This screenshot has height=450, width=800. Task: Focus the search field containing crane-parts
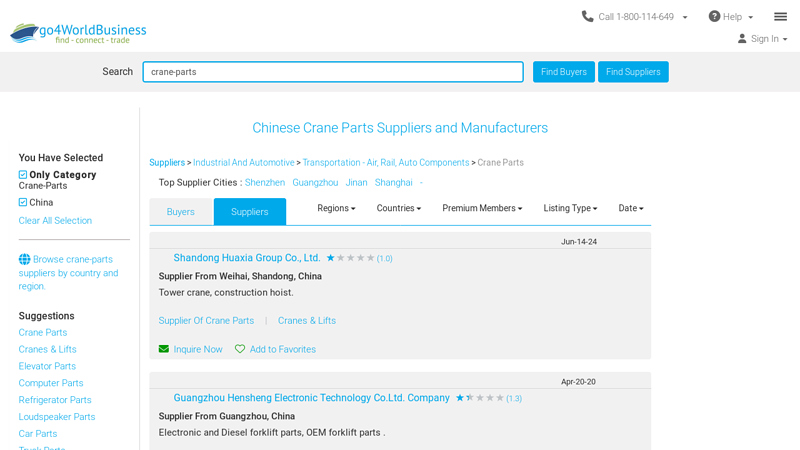point(333,72)
